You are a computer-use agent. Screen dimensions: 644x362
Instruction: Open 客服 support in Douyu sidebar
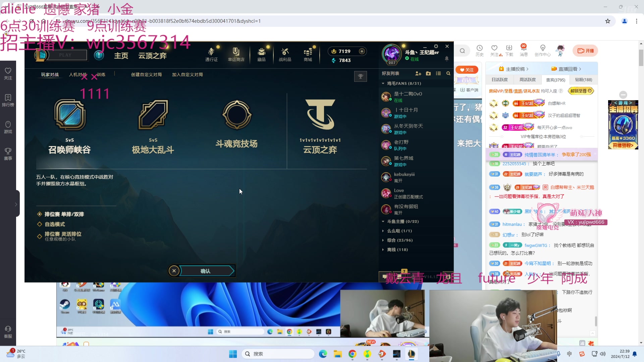pyautogui.click(x=8, y=332)
